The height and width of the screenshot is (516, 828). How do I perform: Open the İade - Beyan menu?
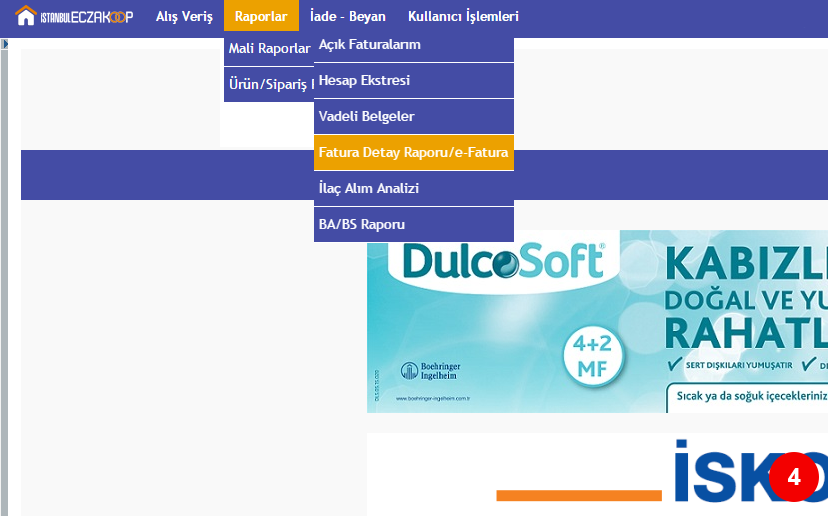(x=347, y=16)
